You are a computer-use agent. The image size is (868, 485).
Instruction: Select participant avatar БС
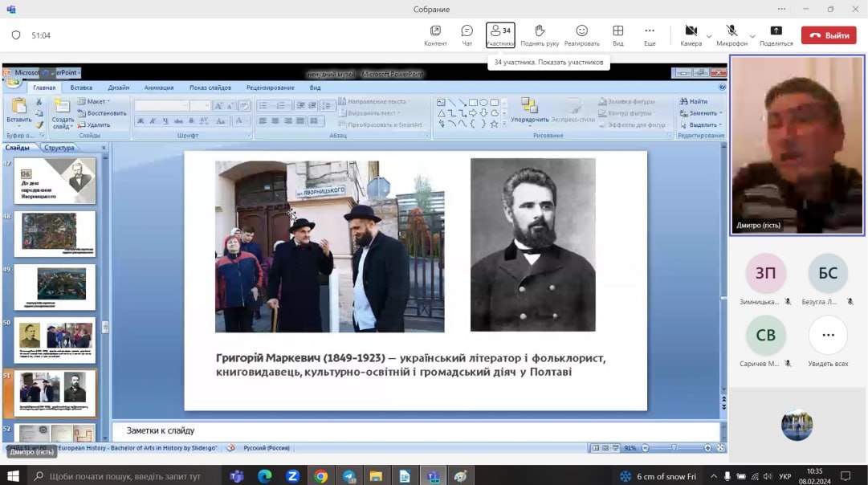pyautogui.click(x=828, y=273)
